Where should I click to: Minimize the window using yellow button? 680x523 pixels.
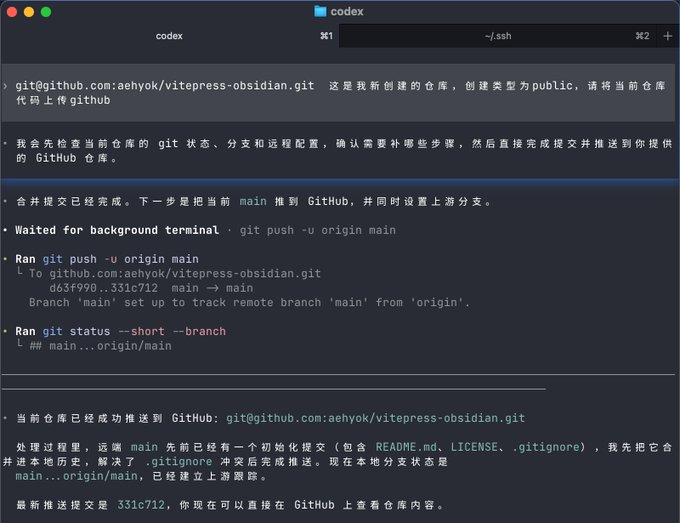point(29,12)
